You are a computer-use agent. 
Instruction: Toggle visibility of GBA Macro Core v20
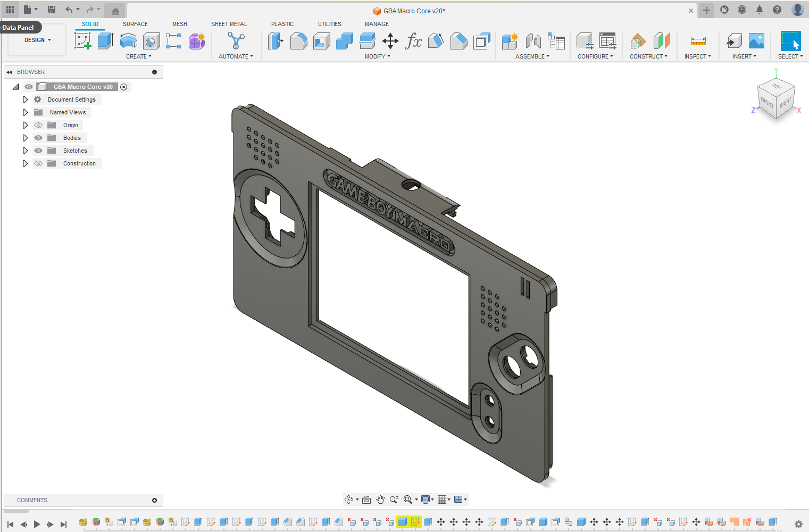coord(29,87)
